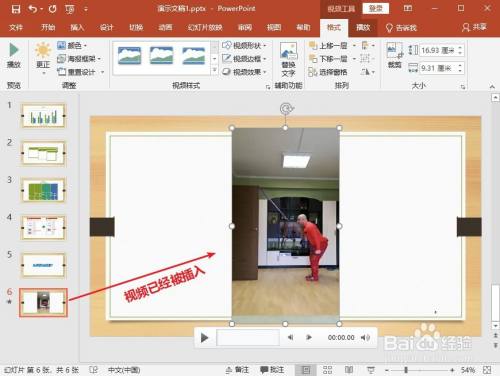
Task: Click the Undo arrow in the title bar
Action: 33,9
